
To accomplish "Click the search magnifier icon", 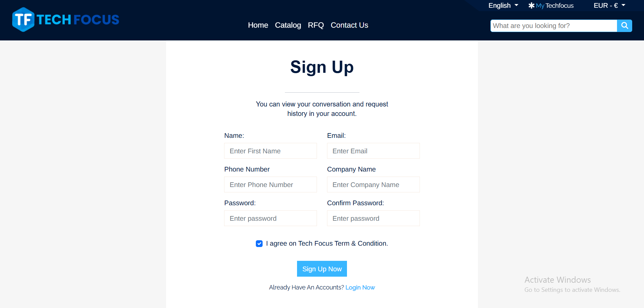I will (x=624, y=26).
